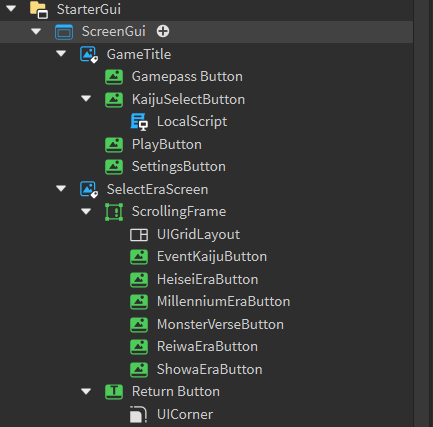Collapse the SelectEraScreen node

[61, 189]
